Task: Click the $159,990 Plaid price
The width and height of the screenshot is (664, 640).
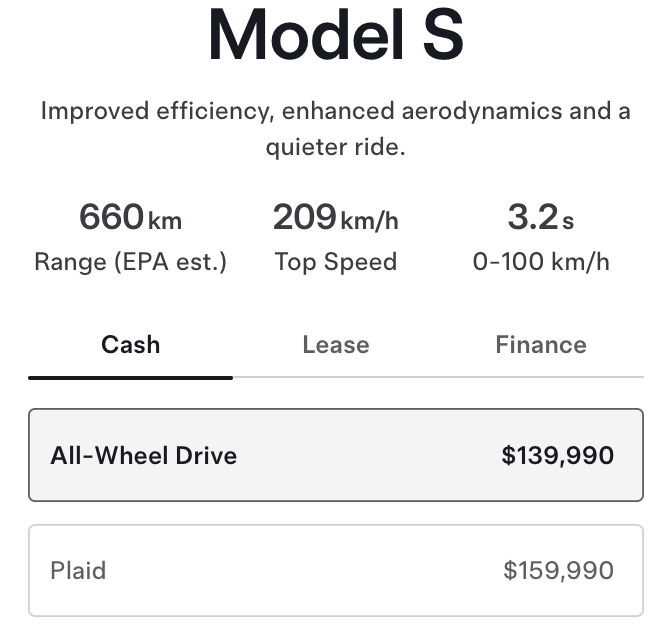Action: [557, 571]
